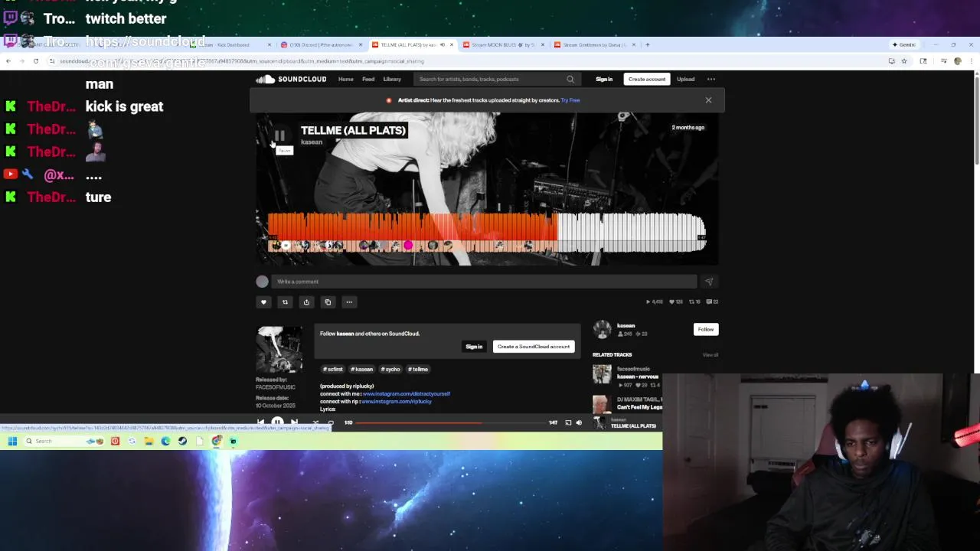This screenshot has height=551, width=980.
Task: Mute audio with the volume speaker icon
Action: (x=579, y=422)
